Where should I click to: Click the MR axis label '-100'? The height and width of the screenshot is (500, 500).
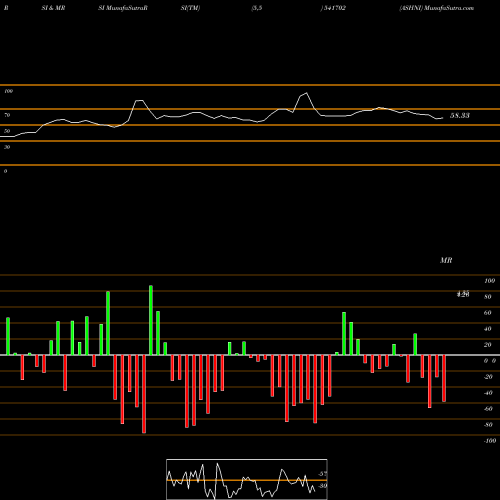(490, 441)
